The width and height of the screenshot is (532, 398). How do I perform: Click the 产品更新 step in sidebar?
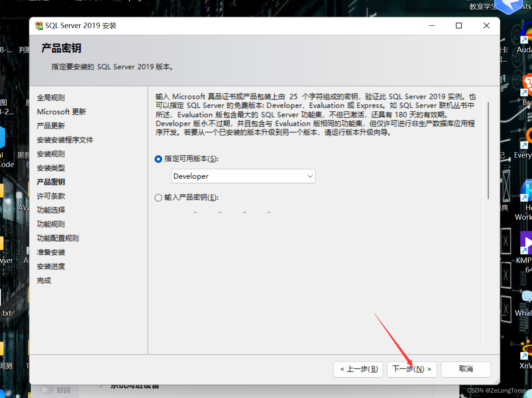(x=51, y=126)
